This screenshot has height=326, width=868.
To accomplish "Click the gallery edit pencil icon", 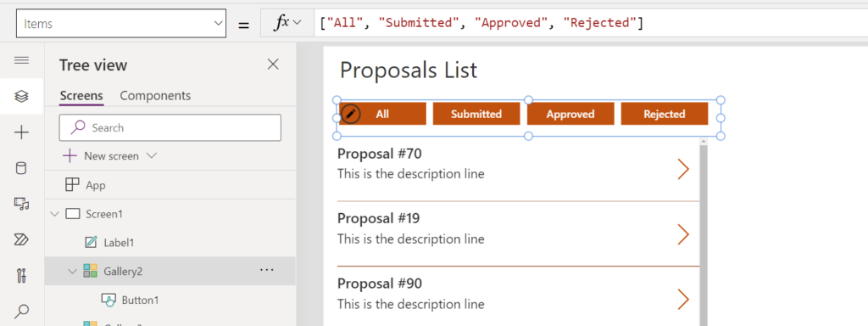I will click(x=350, y=115).
